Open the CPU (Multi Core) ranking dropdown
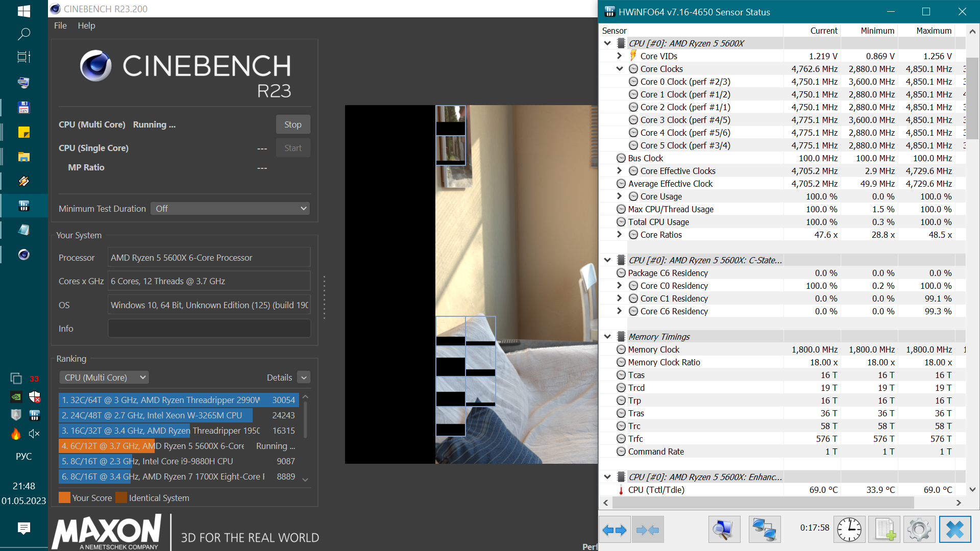Image resolution: width=980 pixels, height=551 pixels. (x=105, y=378)
